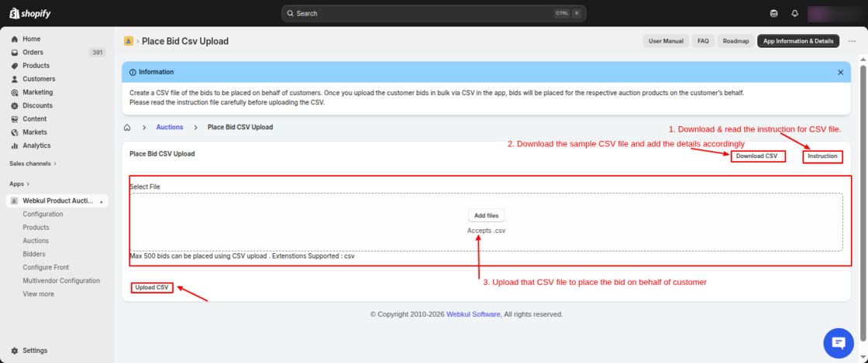Image resolution: width=868 pixels, height=363 pixels.
Task: Click the Discounts badge icon
Action: coord(15,105)
